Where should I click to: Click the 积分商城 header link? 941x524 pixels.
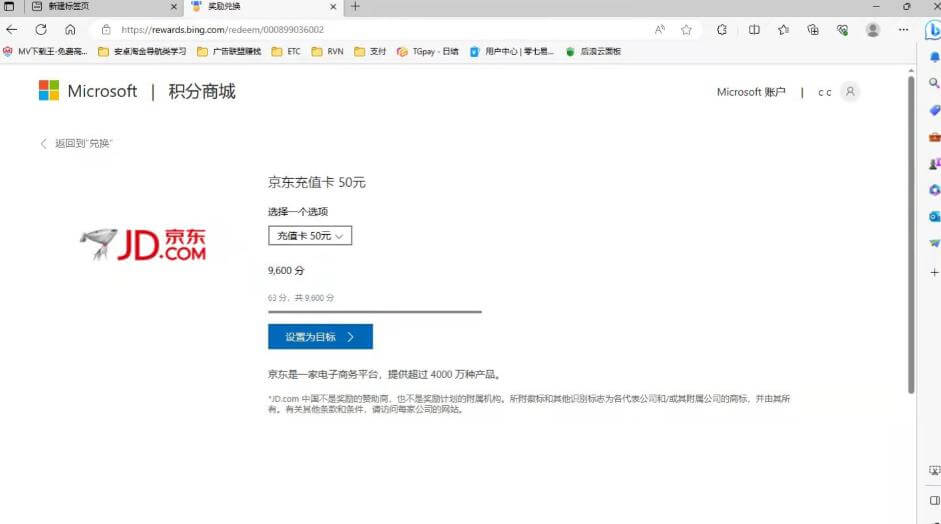click(202, 91)
